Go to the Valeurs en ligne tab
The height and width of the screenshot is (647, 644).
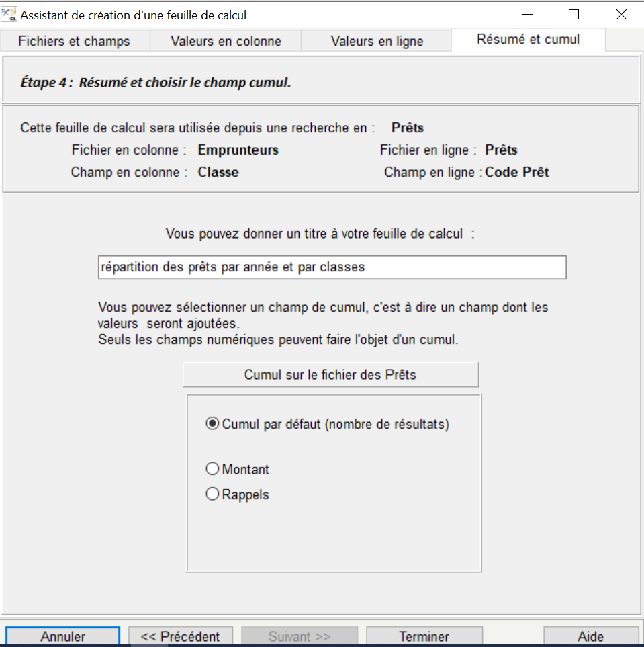(x=377, y=41)
